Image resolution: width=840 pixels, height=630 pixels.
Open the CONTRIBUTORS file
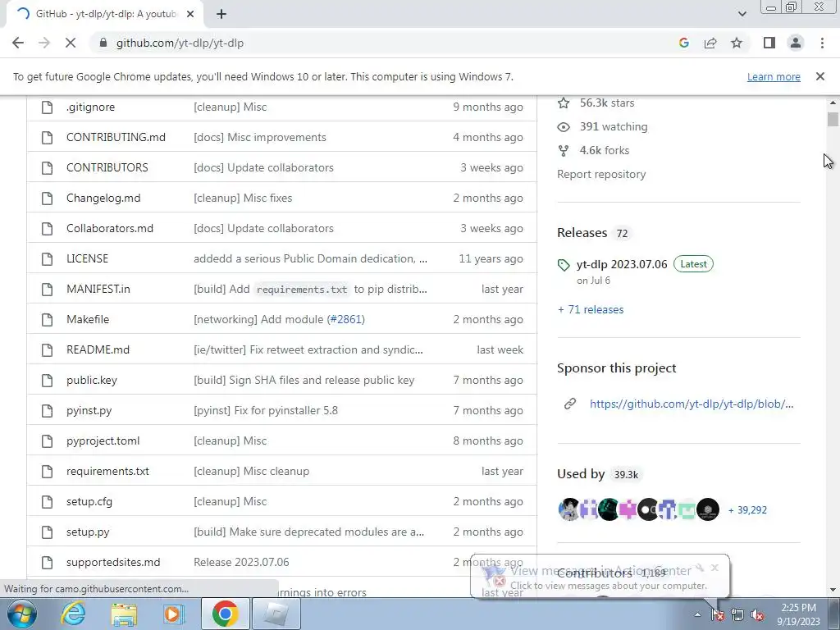(107, 167)
